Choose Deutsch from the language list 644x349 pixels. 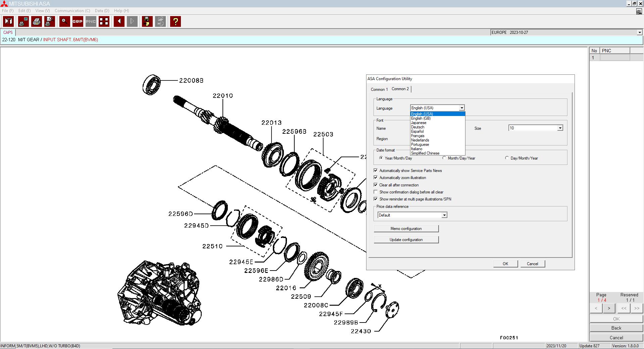point(438,127)
